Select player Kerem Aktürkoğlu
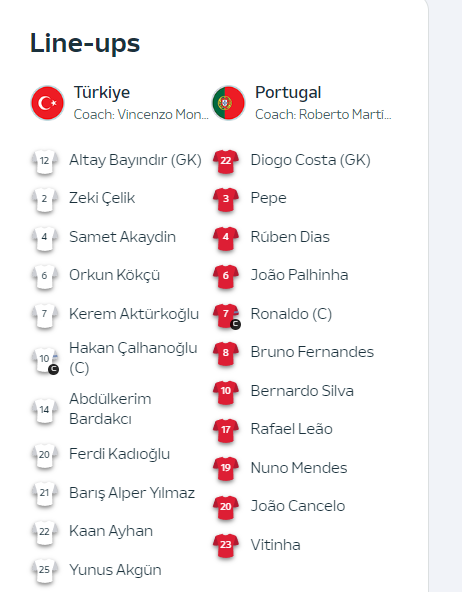The height and width of the screenshot is (592, 462). pos(134,314)
